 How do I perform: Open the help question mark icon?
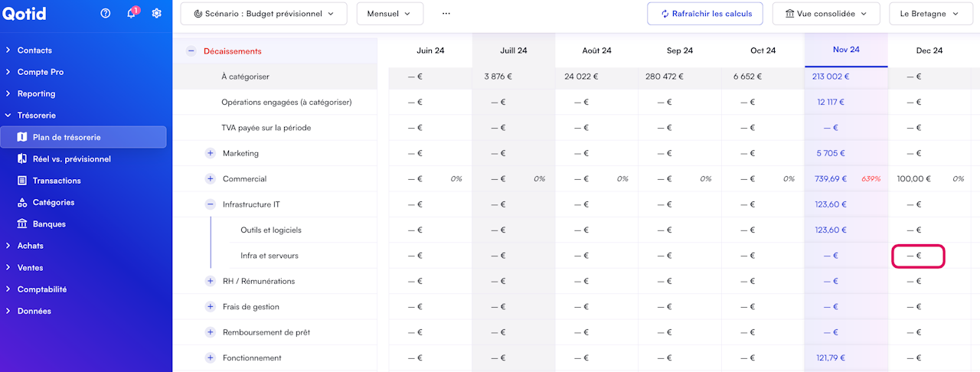coord(106,14)
